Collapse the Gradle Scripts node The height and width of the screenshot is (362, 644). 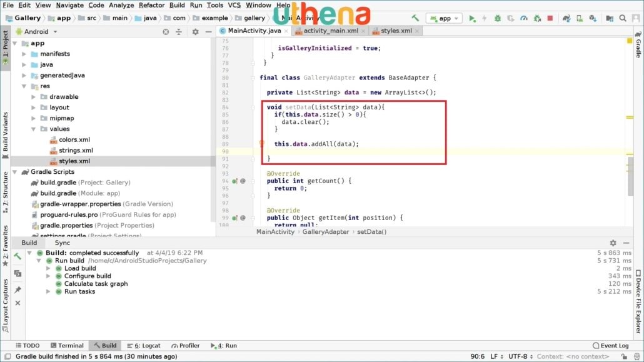tap(15, 172)
